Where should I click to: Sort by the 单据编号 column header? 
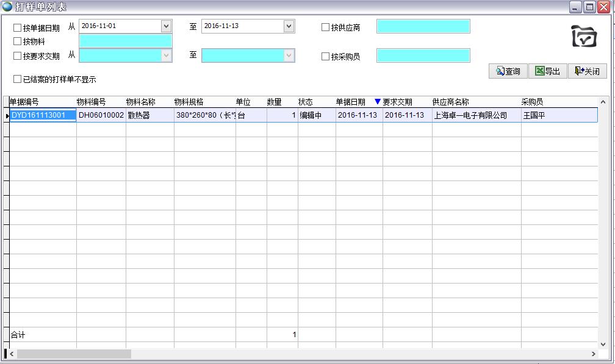(24, 102)
